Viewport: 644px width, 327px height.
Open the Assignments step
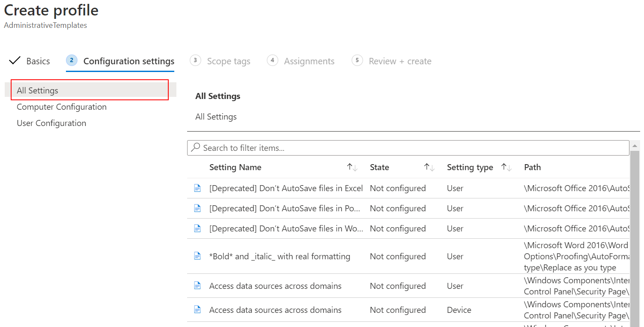click(309, 61)
